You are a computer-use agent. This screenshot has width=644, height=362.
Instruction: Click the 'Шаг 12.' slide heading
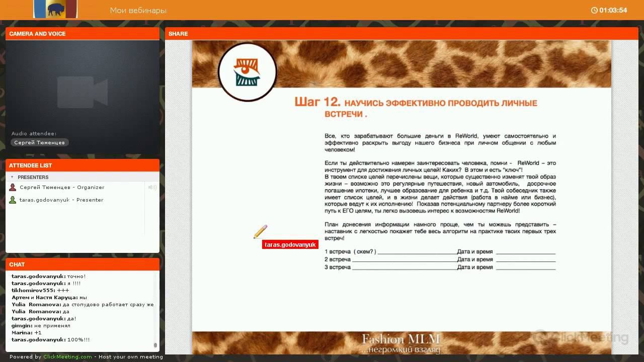[317, 102]
